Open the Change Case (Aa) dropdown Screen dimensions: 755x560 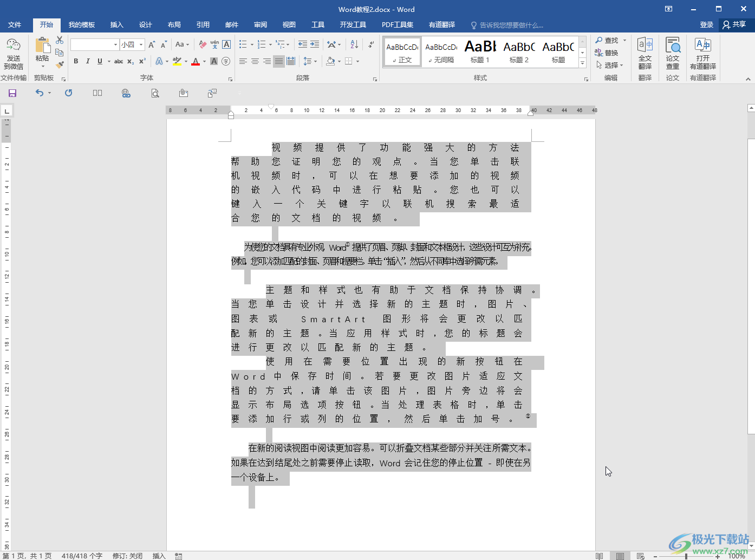pos(182,44)
